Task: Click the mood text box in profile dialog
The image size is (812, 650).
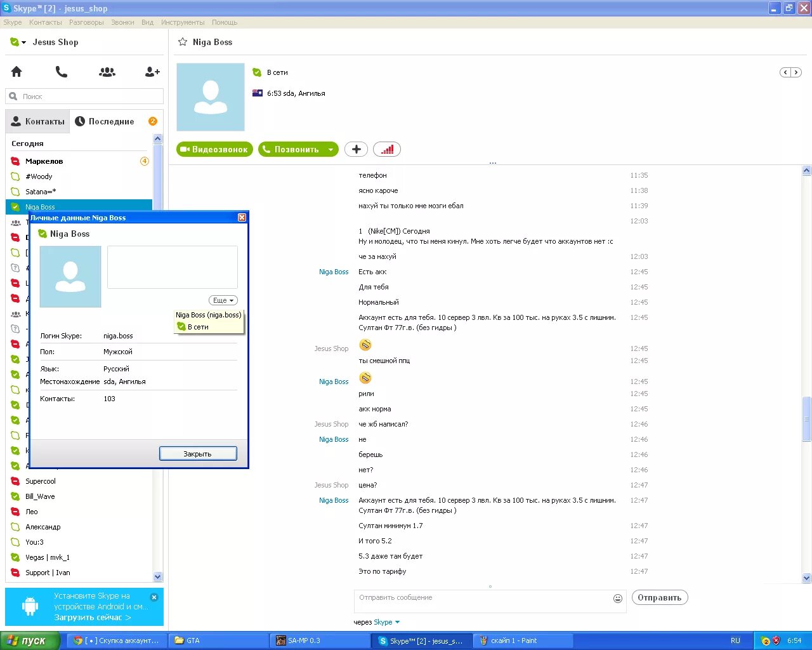Action: tap(173, 267)
